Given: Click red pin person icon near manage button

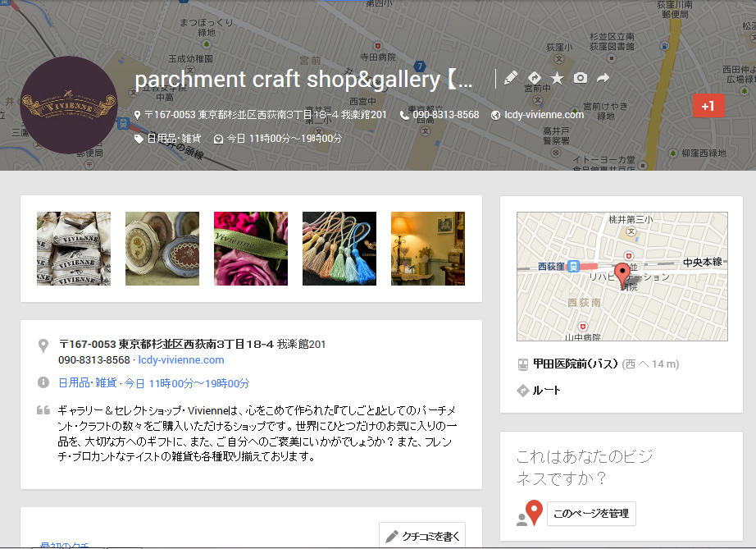Looking at the screenshot, I should click(530, 513).
